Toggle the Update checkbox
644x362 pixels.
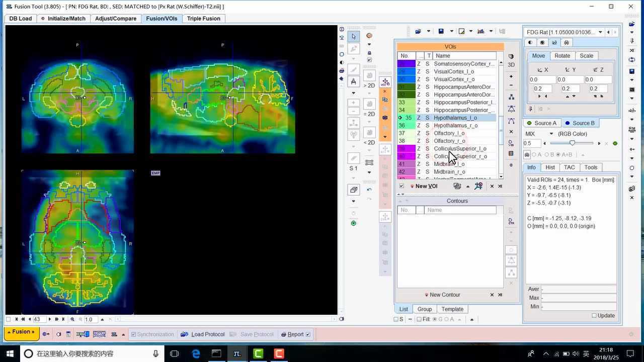594,316
